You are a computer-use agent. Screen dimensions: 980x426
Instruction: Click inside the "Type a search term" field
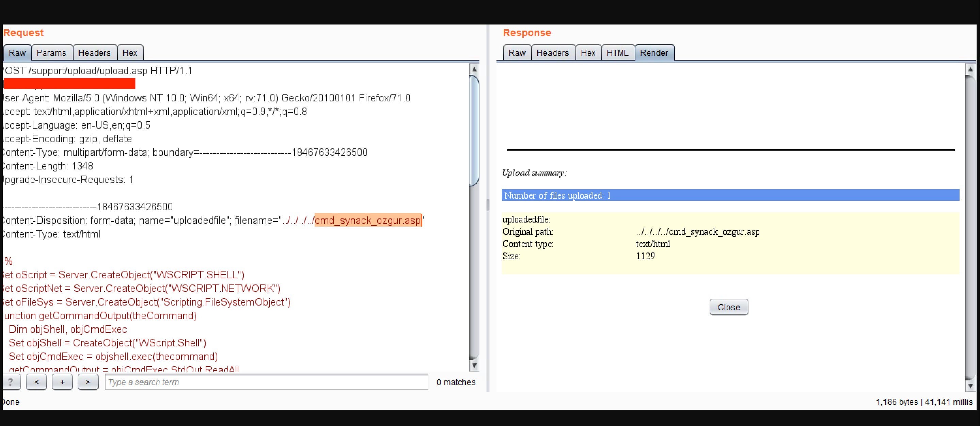point(266,382)
